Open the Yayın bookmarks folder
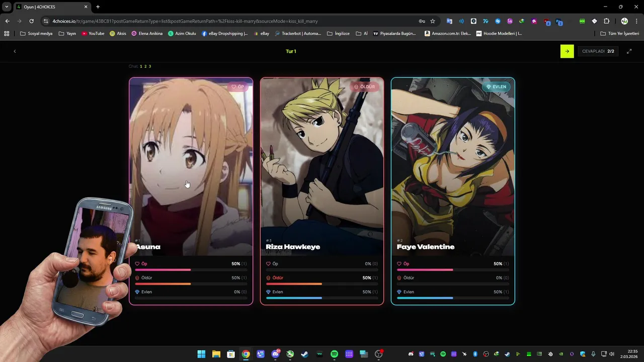This screenshot has height=362, width=644. click(67, 34)
